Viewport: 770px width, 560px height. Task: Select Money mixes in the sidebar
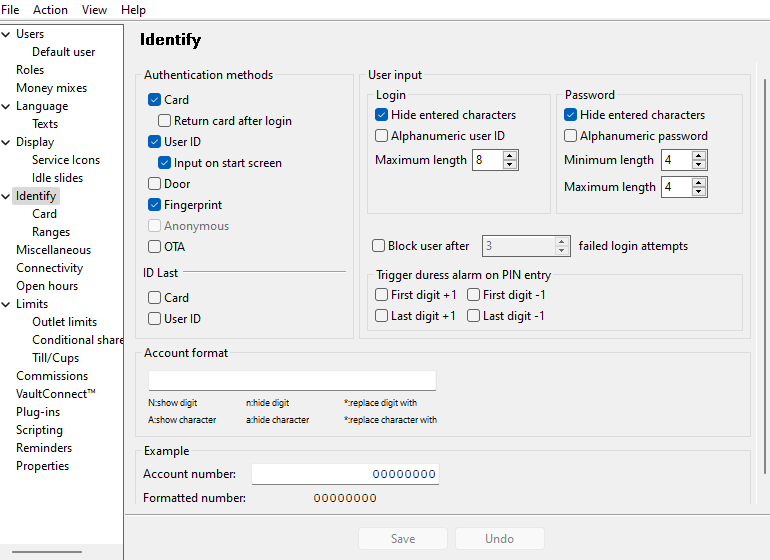coord(51,88)
